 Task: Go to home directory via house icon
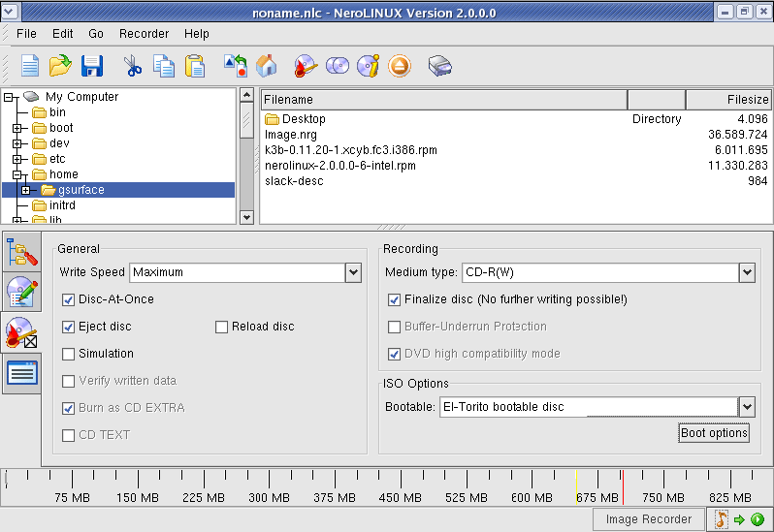[x=267, y=66]
